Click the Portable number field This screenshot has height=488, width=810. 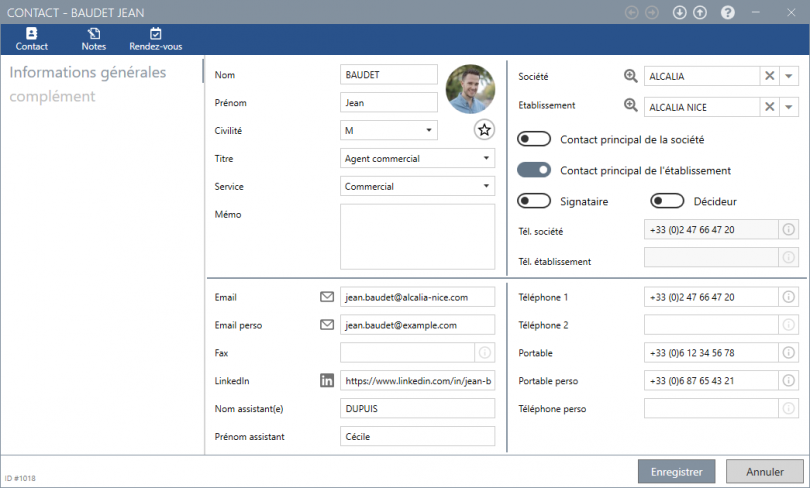tap(711, 352)
